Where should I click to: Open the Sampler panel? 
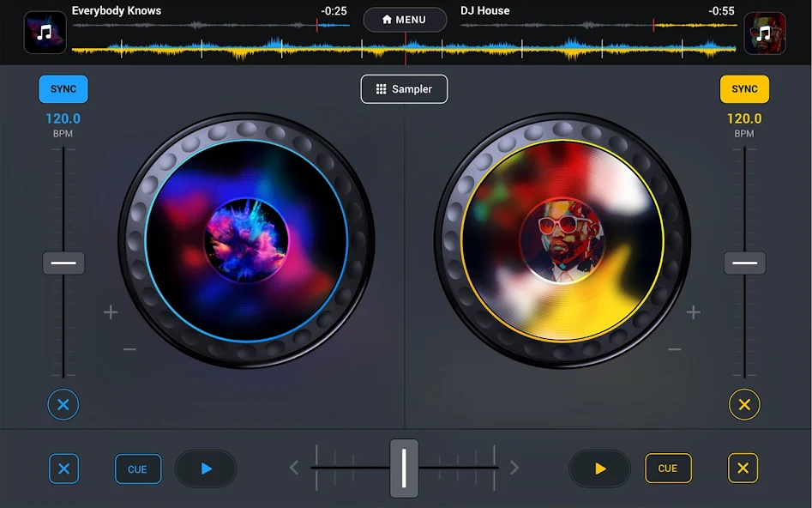pyautogui.click(x=404, y=89)
